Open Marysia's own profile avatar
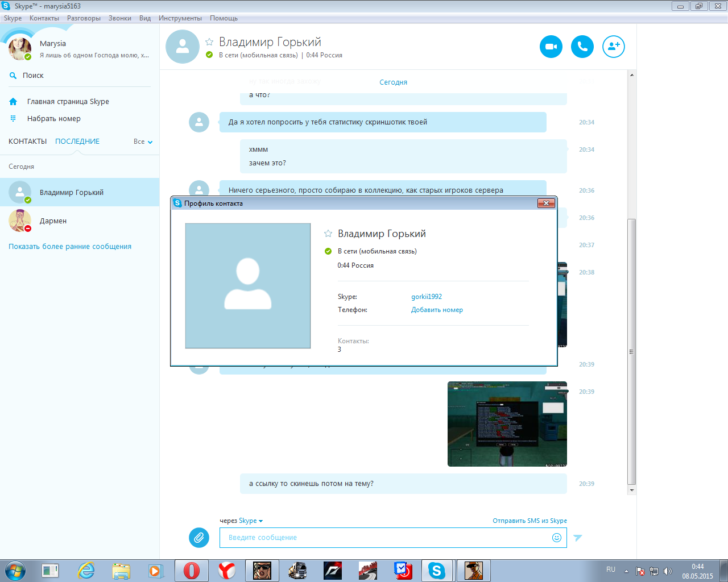This screenshot has height=582, width=728. tap(20, 48)
